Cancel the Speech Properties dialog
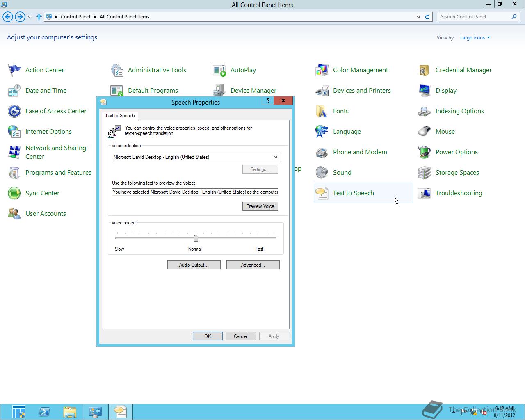This screenshot has width=525, height=420. pos(241,336)
